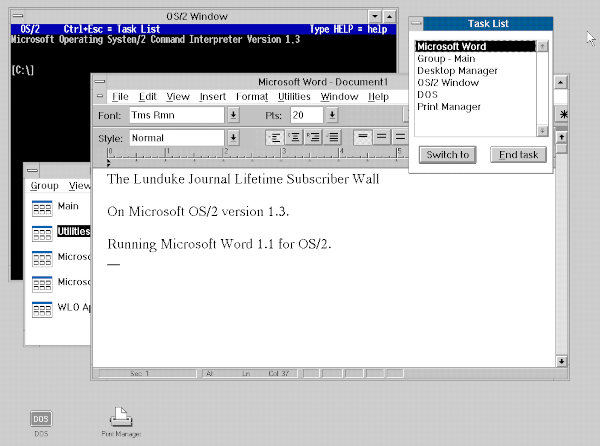Click first Microsoft group icon in Desktop Manager
Viewport: 600px width, 446px height.
(x=42, y=259)
